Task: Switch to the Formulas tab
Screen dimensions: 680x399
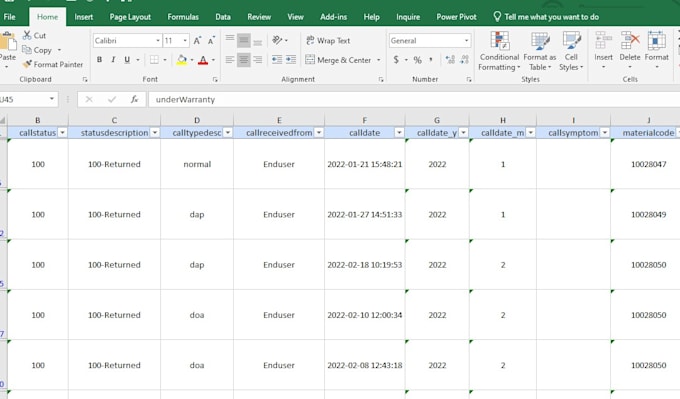Action: point(183,17)
